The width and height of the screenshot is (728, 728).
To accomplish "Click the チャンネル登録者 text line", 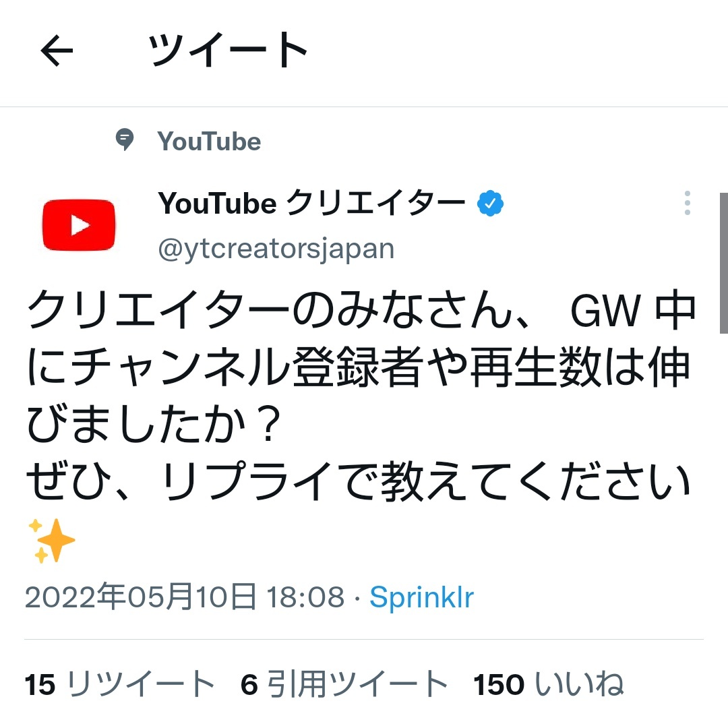I will click(x=359, y=367).
